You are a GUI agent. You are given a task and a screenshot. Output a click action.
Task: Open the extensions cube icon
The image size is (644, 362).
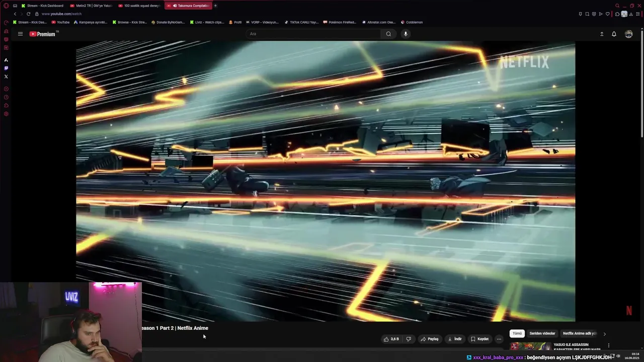pos(617,14)
